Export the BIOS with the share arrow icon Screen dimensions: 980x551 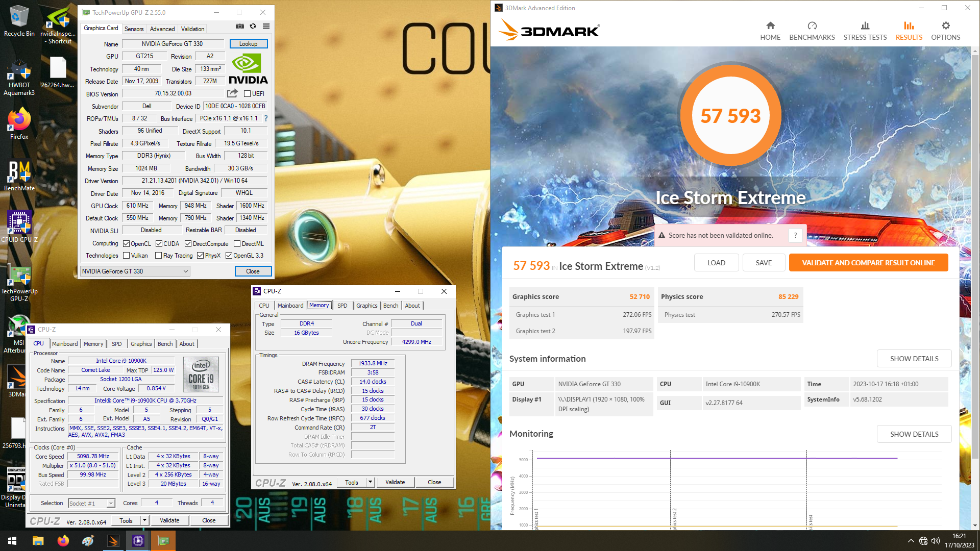click(x=232, y=93)
